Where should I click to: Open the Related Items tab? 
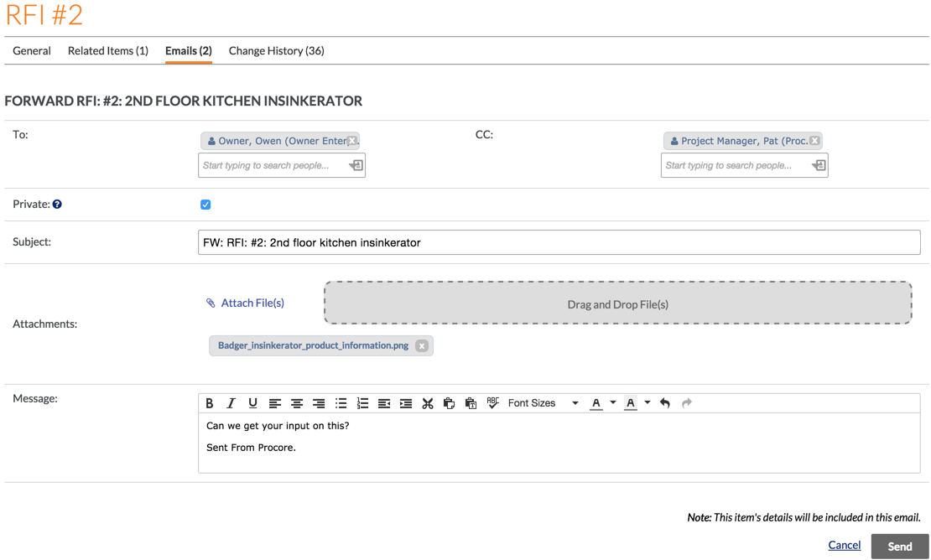[107, 50]
